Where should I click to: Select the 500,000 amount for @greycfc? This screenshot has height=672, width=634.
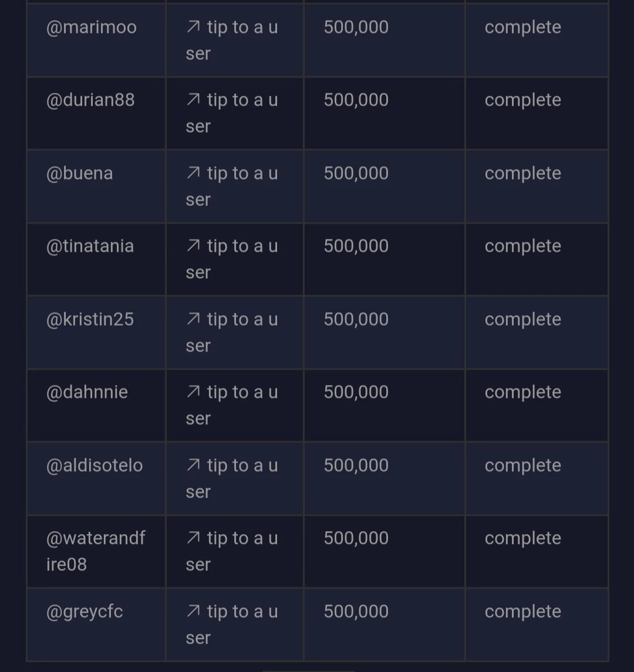pyautogui.click(x=356, y=612)
